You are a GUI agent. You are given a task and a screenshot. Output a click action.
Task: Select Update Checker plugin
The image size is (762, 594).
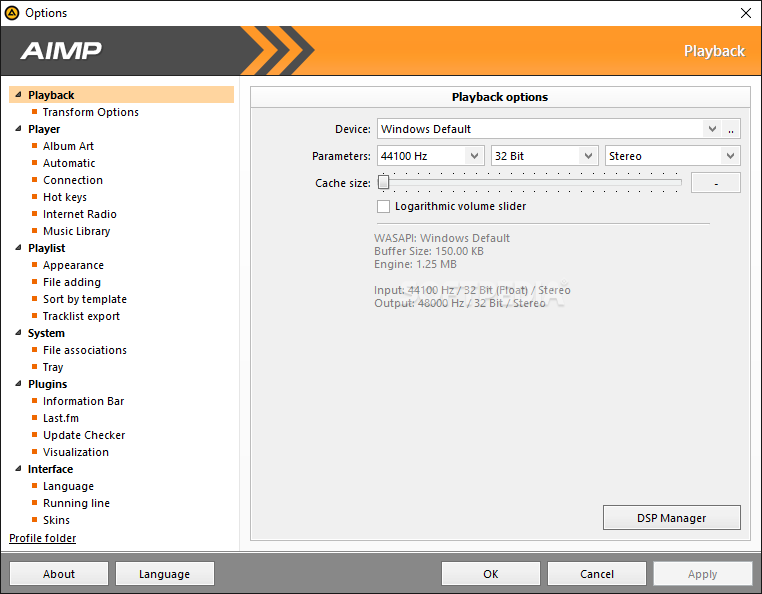coord(84,435)
